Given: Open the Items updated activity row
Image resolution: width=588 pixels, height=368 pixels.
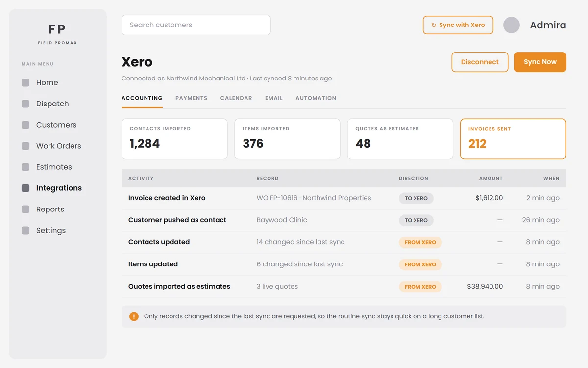Looking at the screenshot, I should point(344,264).
